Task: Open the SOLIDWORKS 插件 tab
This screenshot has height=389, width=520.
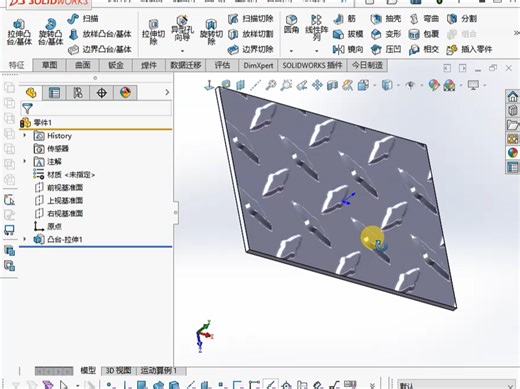Action: click(312, 65)
